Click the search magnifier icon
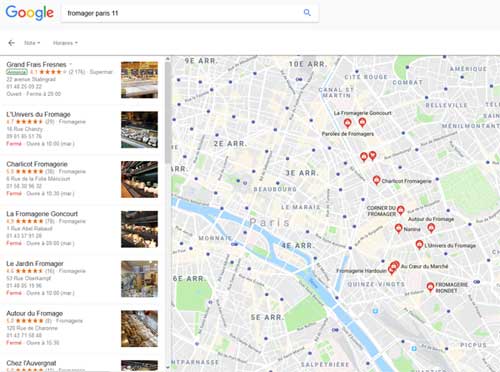 tap(307, 13)
